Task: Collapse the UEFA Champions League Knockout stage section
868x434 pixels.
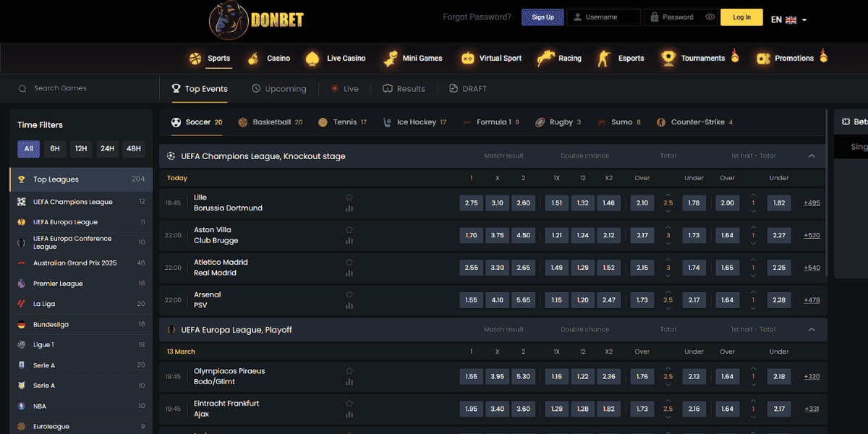Action: point(812,156)
